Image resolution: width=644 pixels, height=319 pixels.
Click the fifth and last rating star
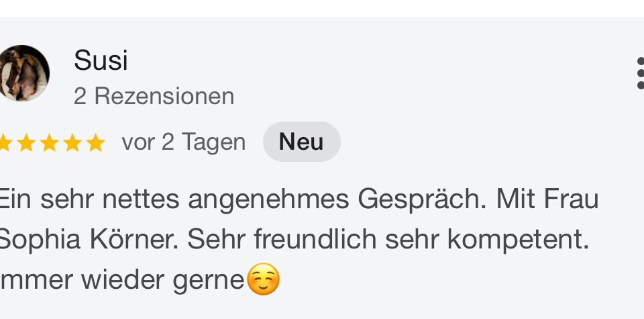(95, 142)
